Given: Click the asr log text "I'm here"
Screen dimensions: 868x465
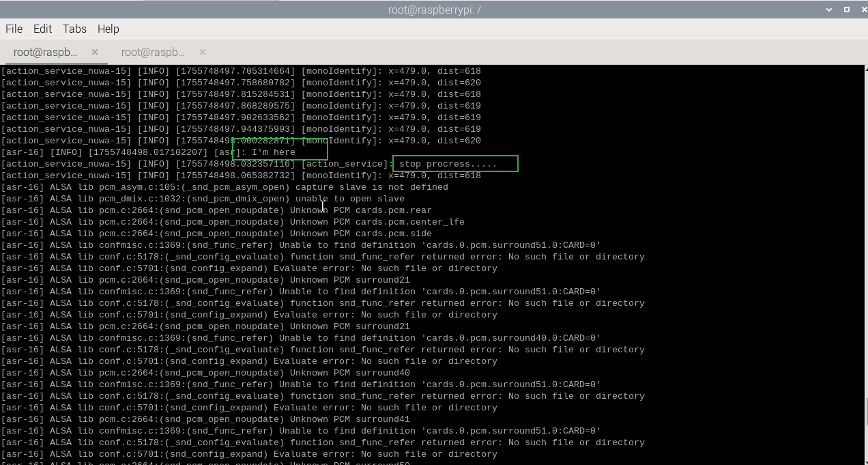Looking at the screenshot, I should tap(274, 152).
